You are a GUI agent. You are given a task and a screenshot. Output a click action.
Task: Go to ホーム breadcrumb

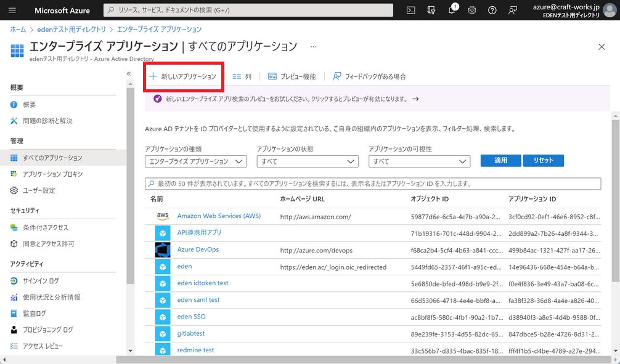(18, 29)
